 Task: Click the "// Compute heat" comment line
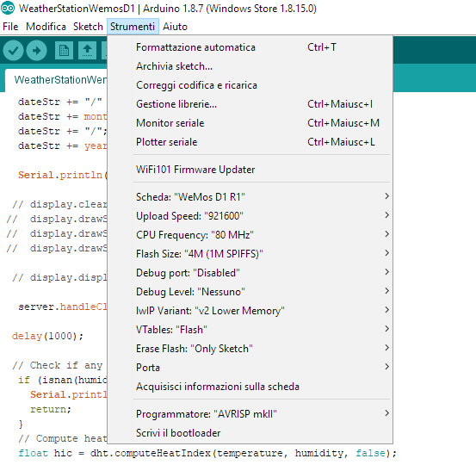pyautogui.click(x=62, y=438)
